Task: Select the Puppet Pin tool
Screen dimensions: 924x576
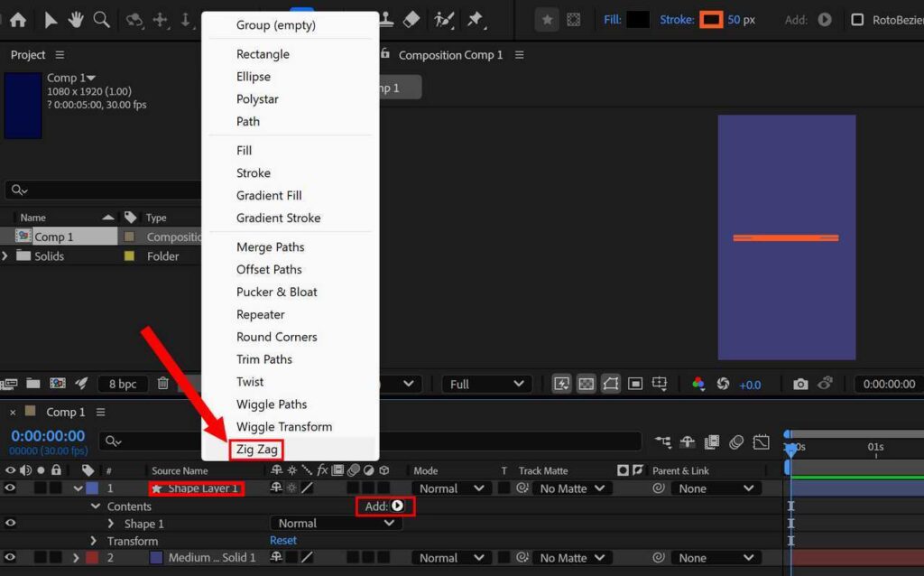Action: [x=475, y=20]
